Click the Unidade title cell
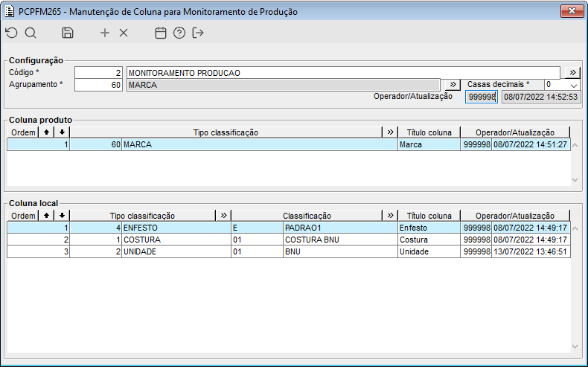 429,251
